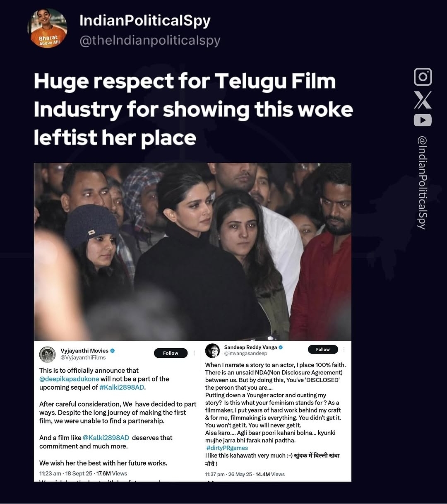Open the crowd photo in the post
This screenshot has height=504, width=447.
(192, 252)
